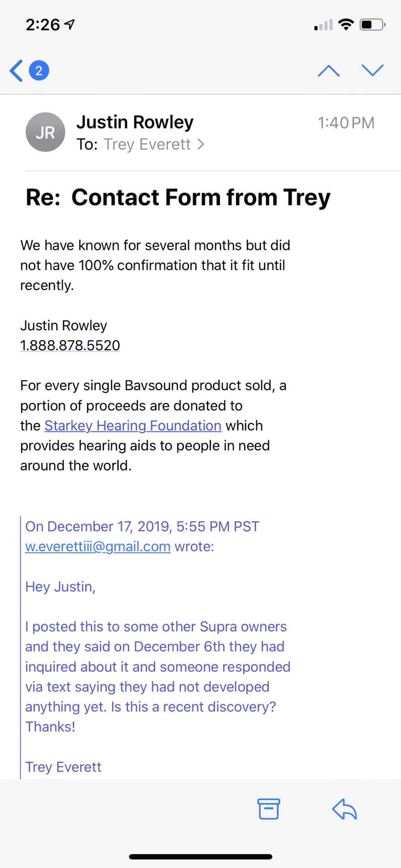
Task: Tap the clock showing 2:26 in status bar
Action: (x=43, y=25)
